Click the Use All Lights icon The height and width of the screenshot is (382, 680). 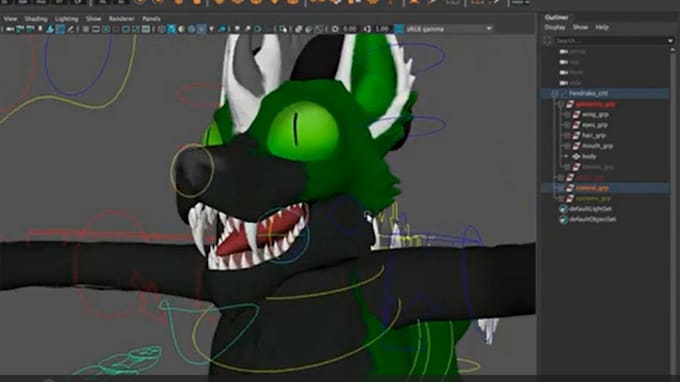coord(211,29)
